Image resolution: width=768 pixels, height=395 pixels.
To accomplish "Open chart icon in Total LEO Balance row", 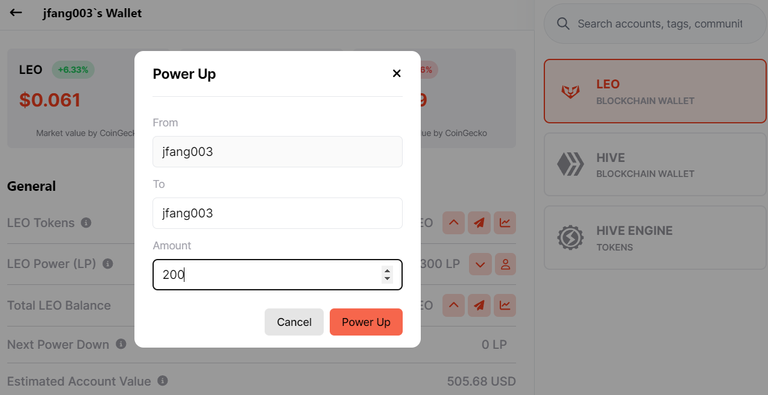I will click(x=505, y=305).
